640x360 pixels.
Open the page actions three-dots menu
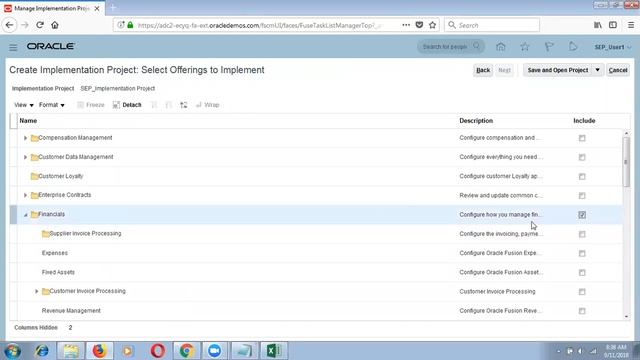[x=406, y=25]
